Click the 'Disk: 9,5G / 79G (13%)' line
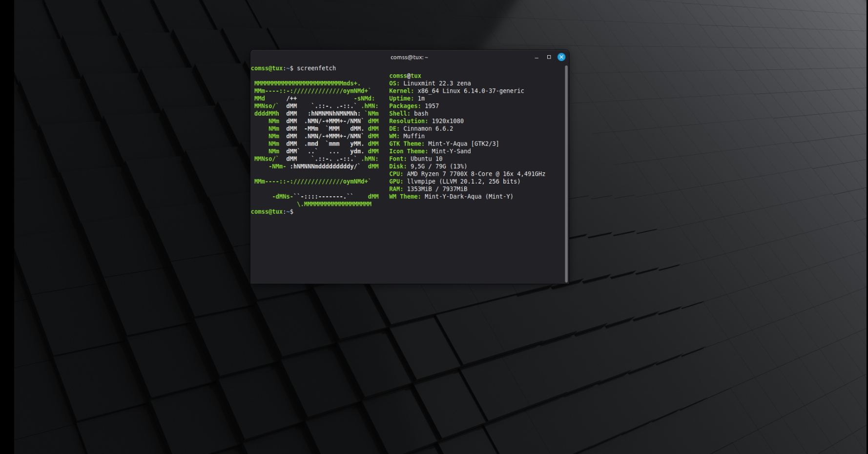This screenshot has height=454, width=868. tap(428, 166)
